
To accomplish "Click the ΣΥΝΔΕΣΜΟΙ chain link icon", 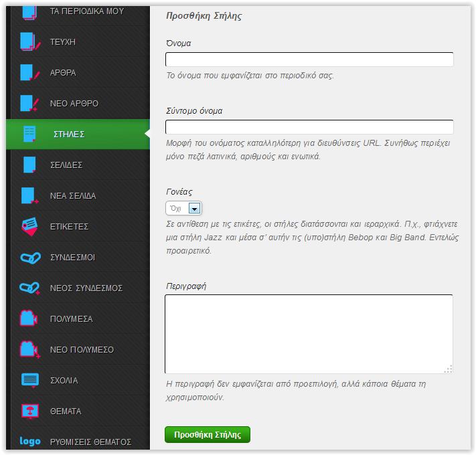I will coord(30,258).
